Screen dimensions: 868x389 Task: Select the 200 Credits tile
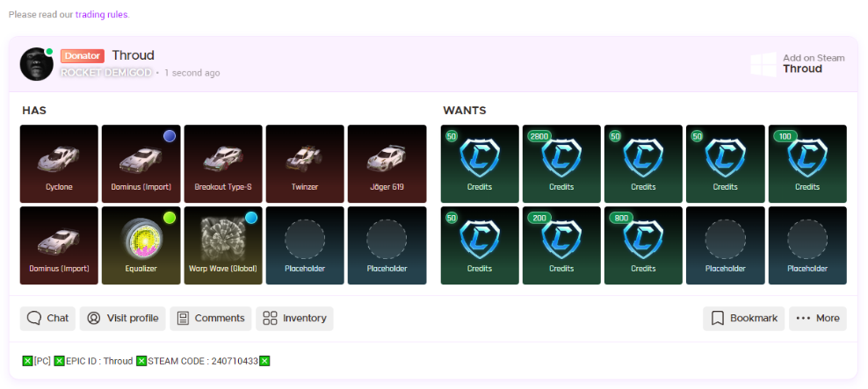pyautogui.click(x=561, y=246)
